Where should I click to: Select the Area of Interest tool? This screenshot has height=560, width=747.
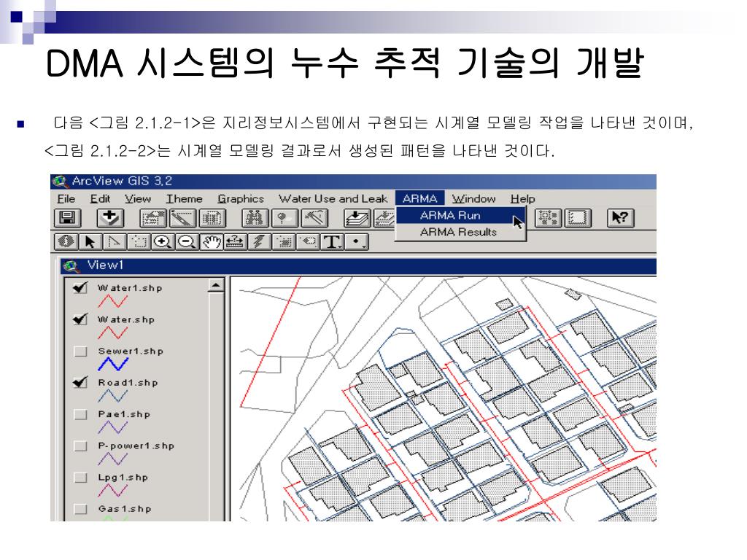pos(285,242)
